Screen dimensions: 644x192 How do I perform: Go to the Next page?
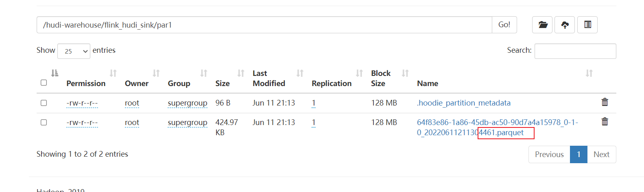pyautogui.click(x=601, y=154)
